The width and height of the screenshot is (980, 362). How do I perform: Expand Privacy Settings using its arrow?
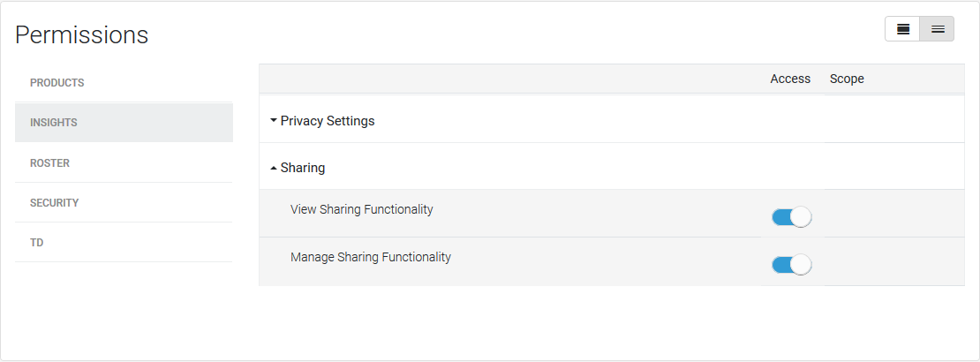click(x=274, y=120)
